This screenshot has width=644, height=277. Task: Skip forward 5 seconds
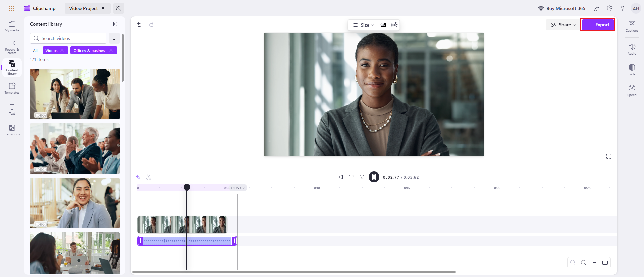click(362, 177)
